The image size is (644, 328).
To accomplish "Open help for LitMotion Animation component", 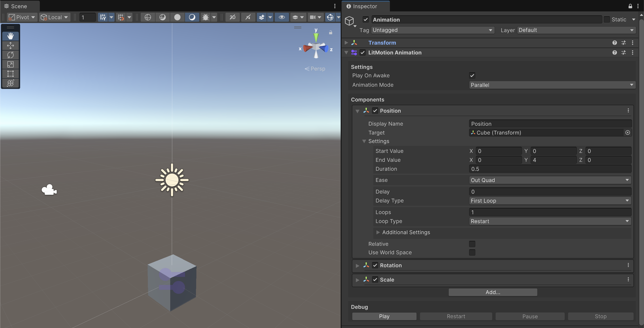I will [614, 53].
